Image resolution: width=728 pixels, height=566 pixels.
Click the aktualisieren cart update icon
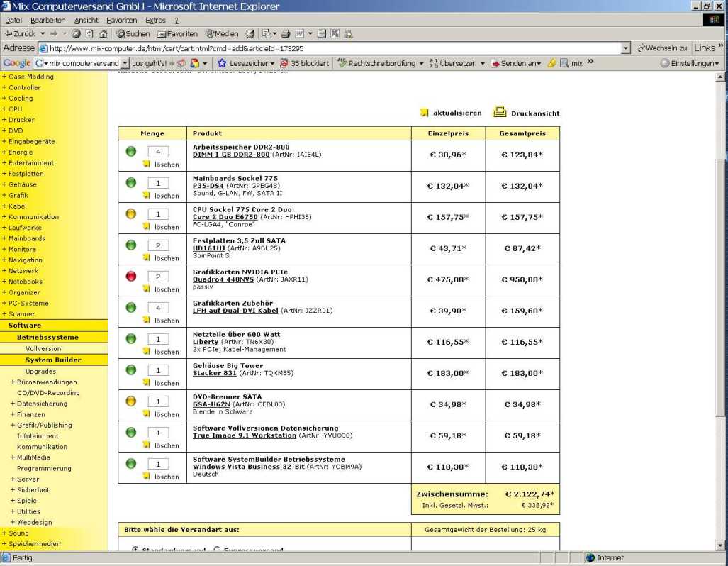coord(424,113)
